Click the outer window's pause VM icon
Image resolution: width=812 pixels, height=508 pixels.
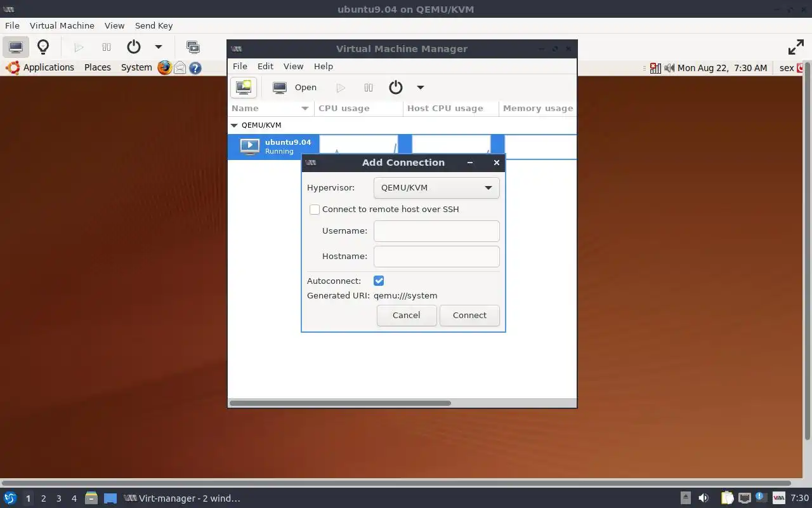(x=107, y=47)
